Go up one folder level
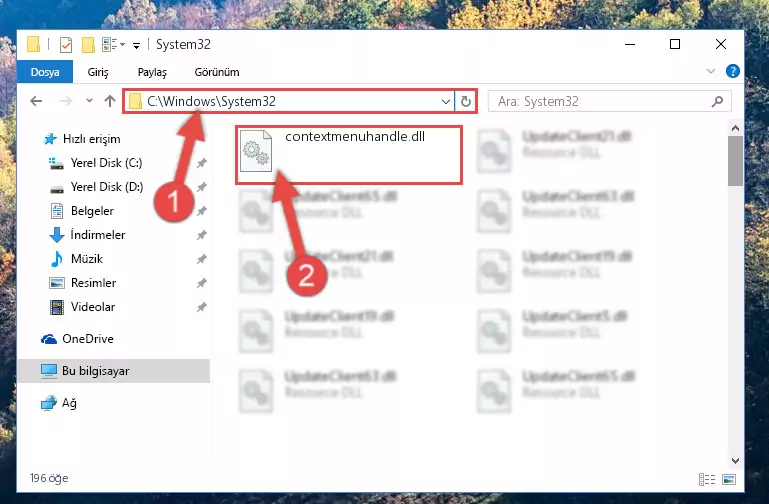This screenshot has width=769, height=504. tap(110, 101)
